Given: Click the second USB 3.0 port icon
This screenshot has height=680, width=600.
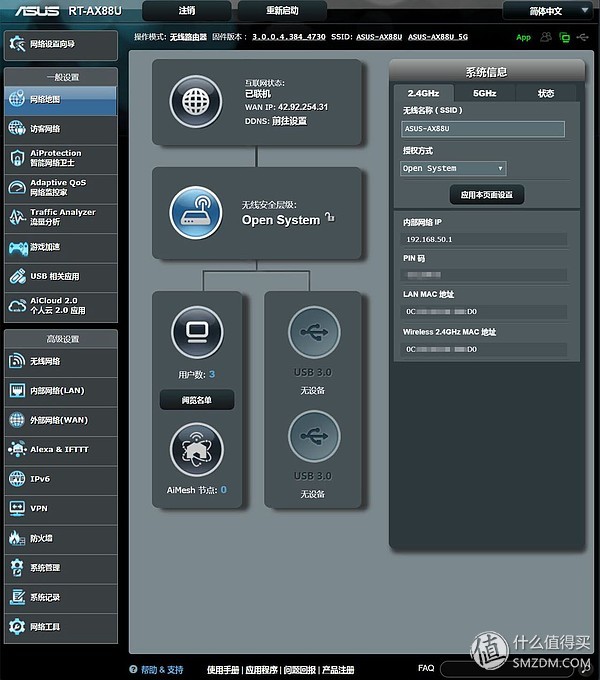Looking at the screenshot, I should point(314,436).
